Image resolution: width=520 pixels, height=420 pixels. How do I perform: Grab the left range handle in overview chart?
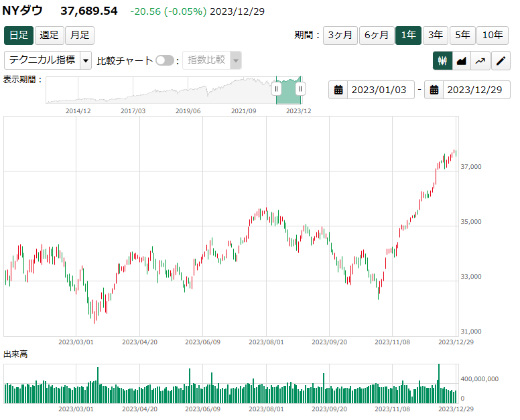[276, 88]
